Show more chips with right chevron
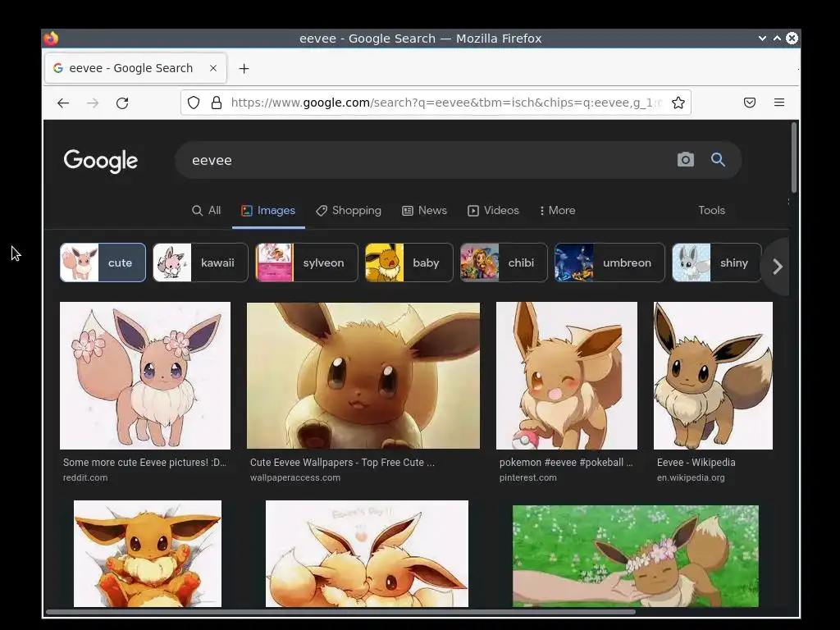This screenshot has height=630, width=840. tap(778, 267)
